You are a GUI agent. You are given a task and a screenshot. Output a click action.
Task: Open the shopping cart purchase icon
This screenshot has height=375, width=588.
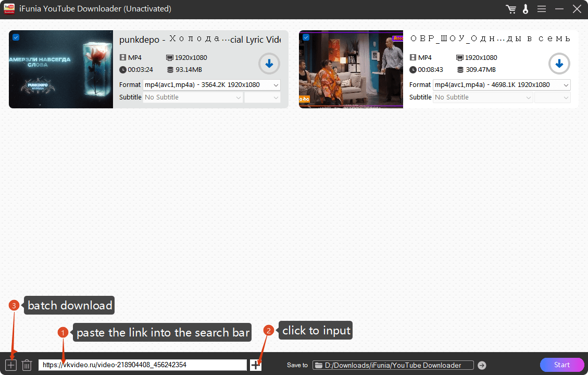(x=511, y=9)
